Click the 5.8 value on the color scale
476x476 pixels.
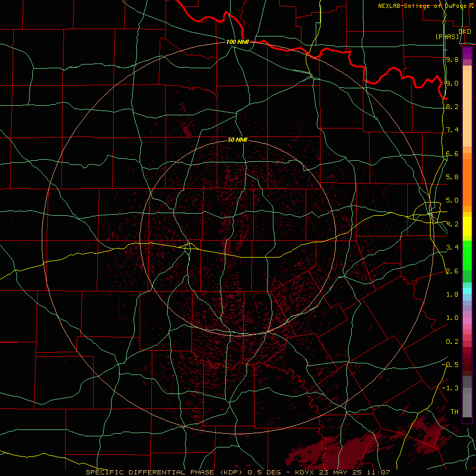452,177
